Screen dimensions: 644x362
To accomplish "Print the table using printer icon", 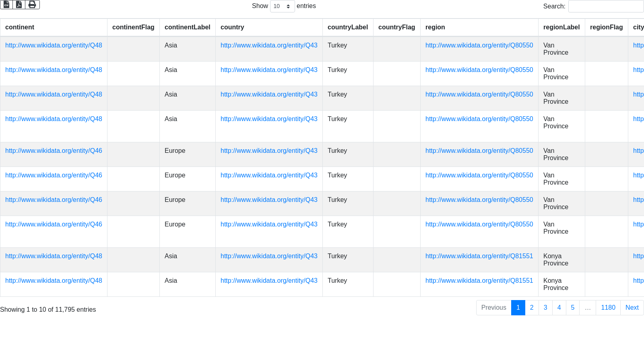I will coord(32,4).
